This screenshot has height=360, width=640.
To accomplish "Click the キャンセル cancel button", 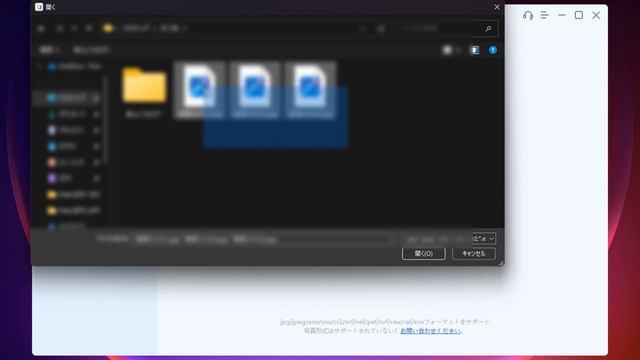I will (x=474, y=253).
